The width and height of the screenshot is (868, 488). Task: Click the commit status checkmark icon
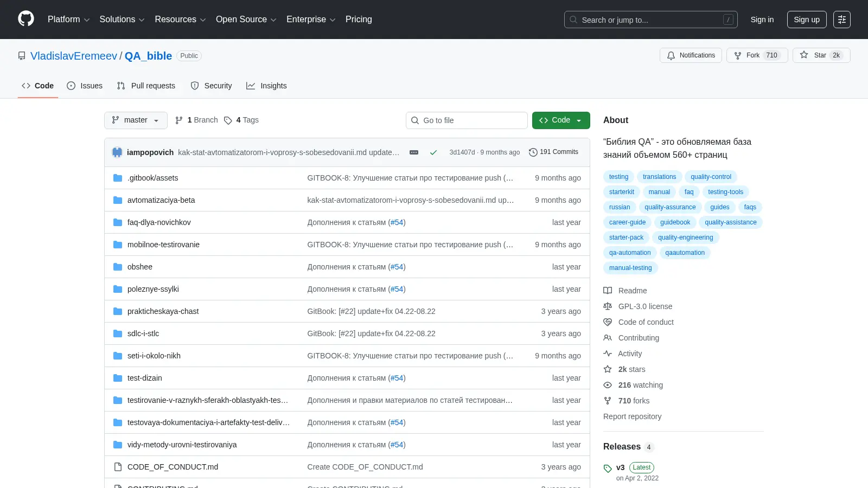(433, 152)
